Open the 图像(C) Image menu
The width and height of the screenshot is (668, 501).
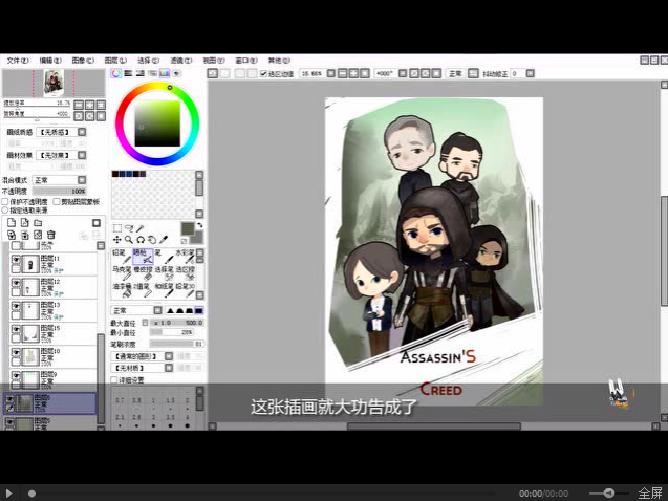[x=83, y=60]
